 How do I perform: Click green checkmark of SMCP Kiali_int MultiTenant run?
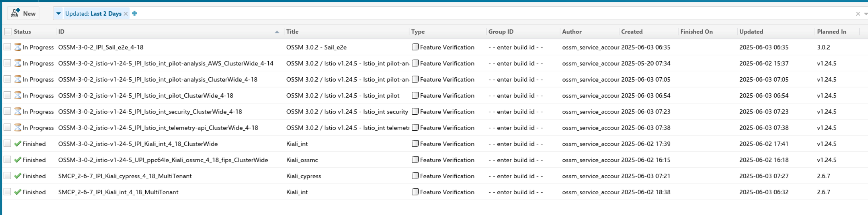18,192
